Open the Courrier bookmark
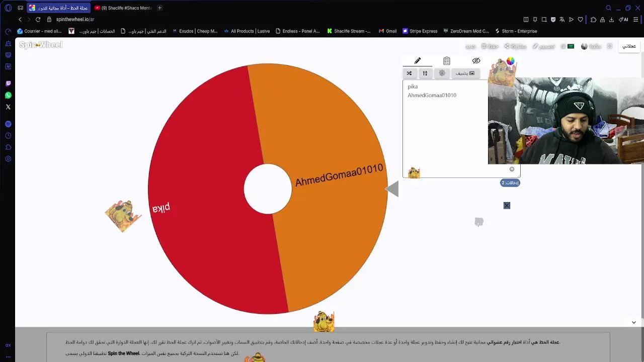The image size is (644, 362). click(39, 31)
